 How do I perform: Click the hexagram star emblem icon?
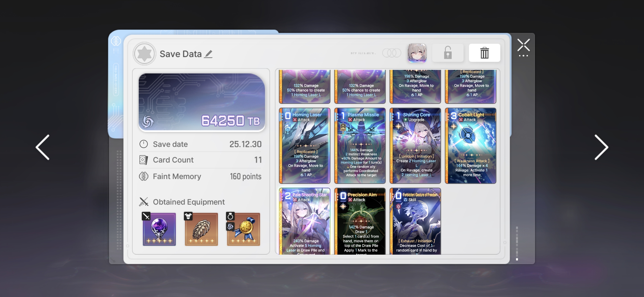pos(144,54)
